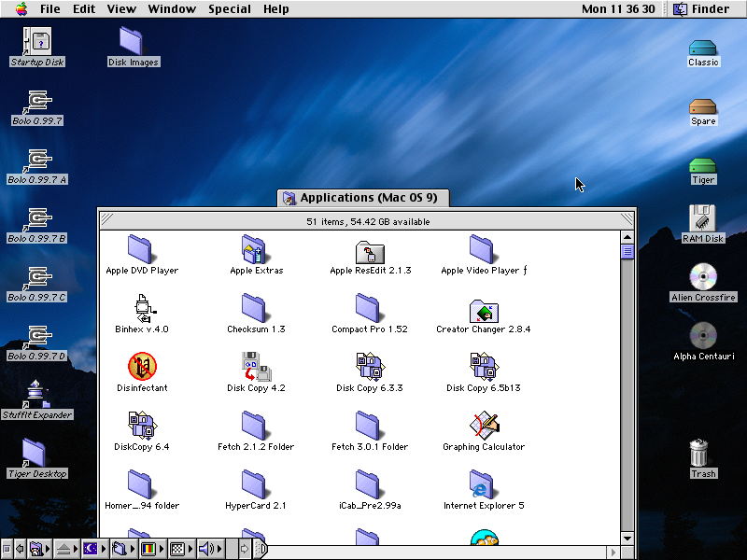Select the Tiger disk on the desktop
Screen dimensions: 747x560
click(x=703, y=166)
